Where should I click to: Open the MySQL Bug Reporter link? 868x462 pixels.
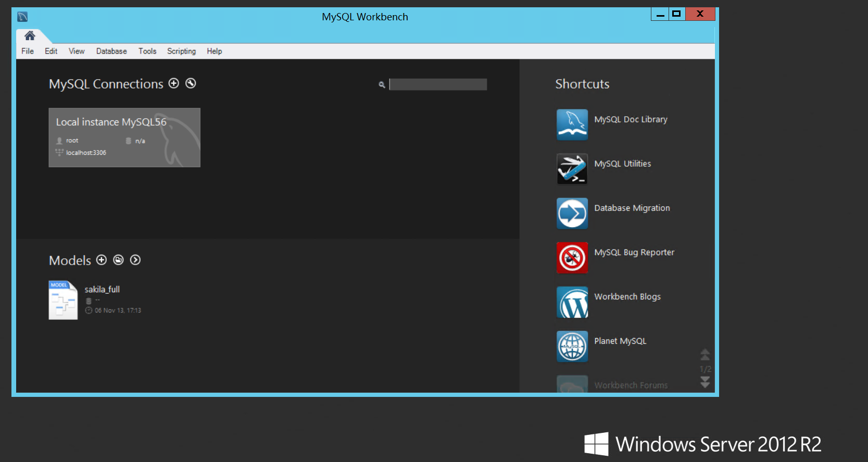click(634, 252)
